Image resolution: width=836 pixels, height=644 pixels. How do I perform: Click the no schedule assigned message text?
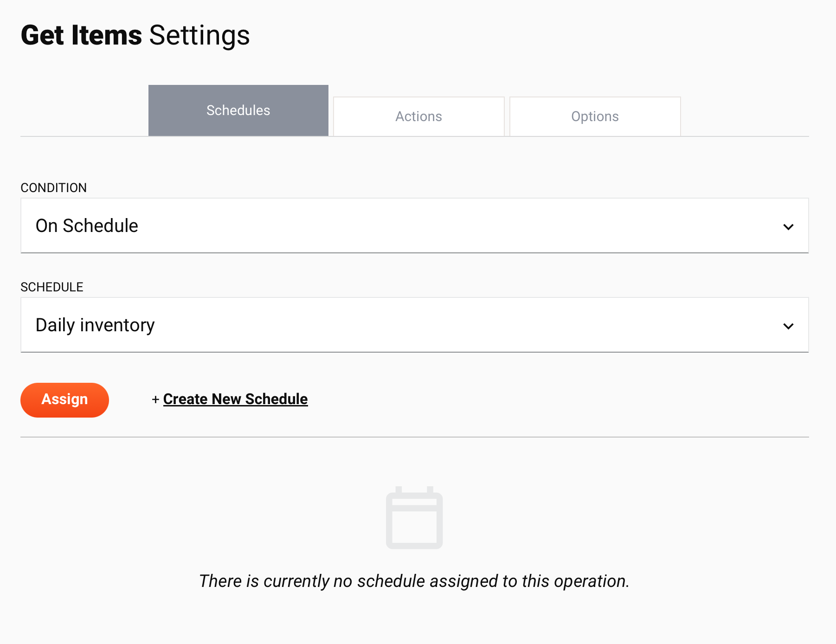414,581
